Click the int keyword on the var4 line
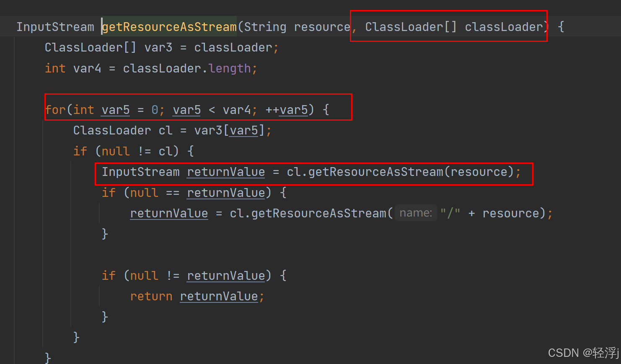Screen dimensions: 621x364 pos(55,68)
